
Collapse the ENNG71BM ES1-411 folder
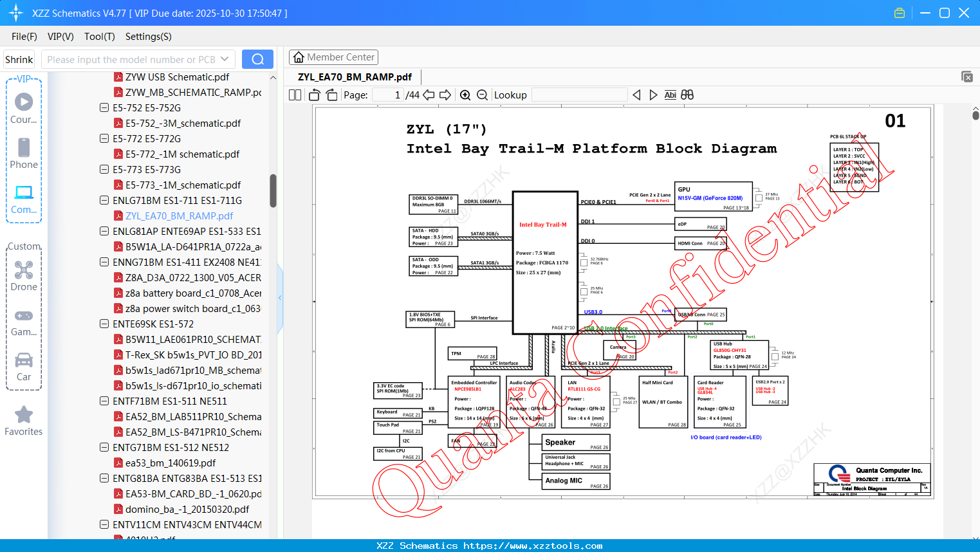tap(104, 262)
